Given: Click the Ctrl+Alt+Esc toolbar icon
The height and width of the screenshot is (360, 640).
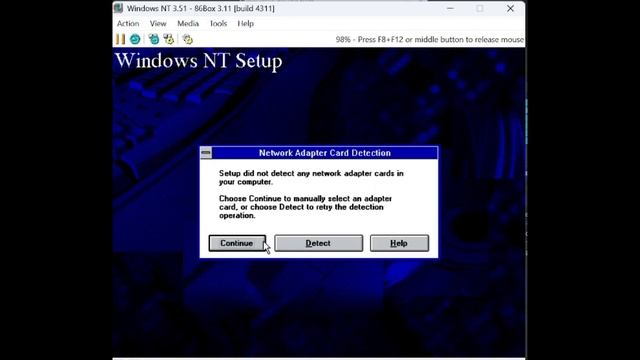Looking at the screenshot, I should (169, 39).
